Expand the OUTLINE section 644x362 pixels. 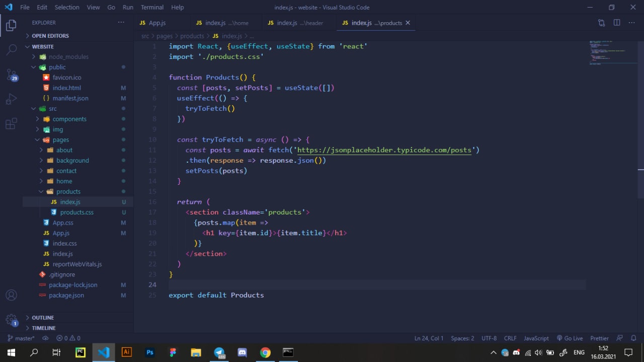pos(43,318)
